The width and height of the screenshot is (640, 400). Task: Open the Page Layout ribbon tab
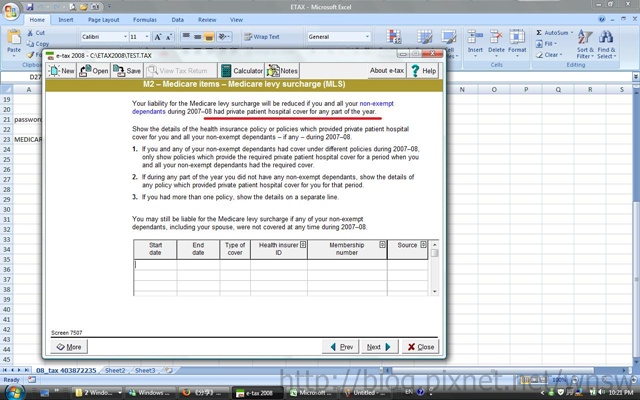pos(104,20)
